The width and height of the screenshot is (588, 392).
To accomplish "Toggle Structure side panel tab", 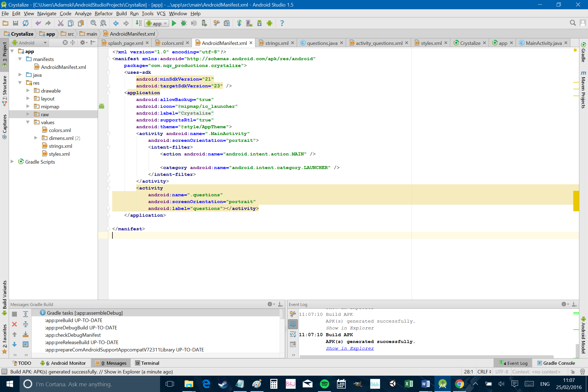I will click(x=4, y=90).
